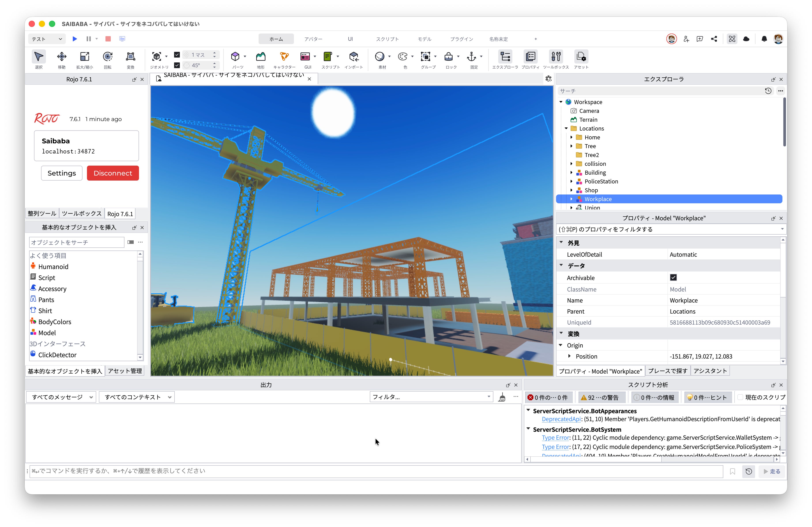The image size is (812, 527).
Task: Click the Import (インポート) icon
Action: click(354, 60)
